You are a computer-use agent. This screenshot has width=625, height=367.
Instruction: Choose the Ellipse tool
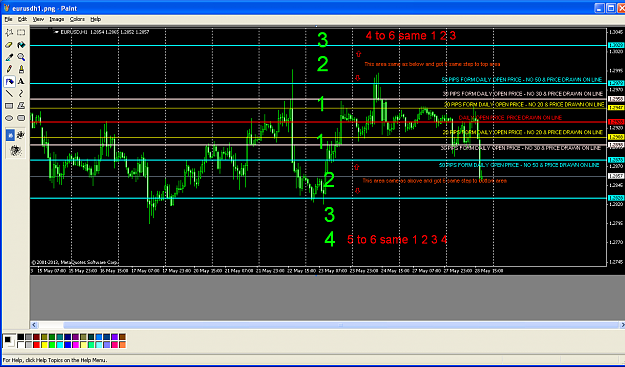(x=9, y=118)
